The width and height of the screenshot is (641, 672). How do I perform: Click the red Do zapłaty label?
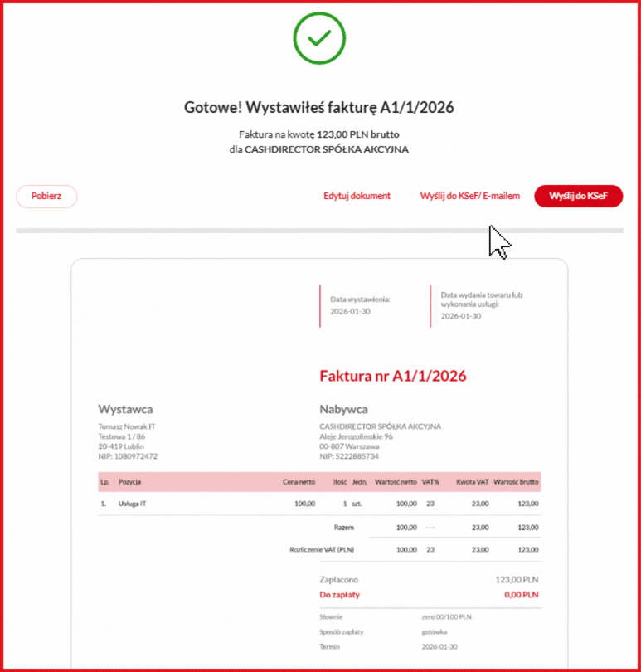pos(339,595)
